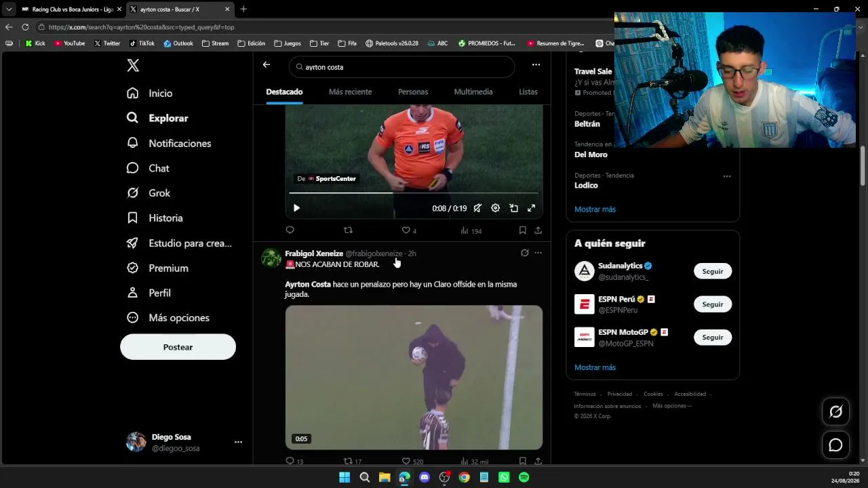The height and width of the screenshot is (488, 868).
Task: Click Mostrar más under A quién seguir
Action: [x=595, y=367]
